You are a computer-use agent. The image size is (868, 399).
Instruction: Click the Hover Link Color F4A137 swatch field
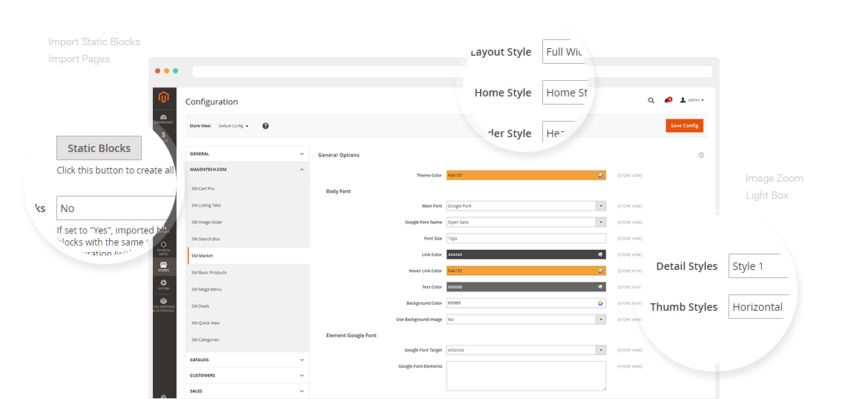(x=526, y=271)
